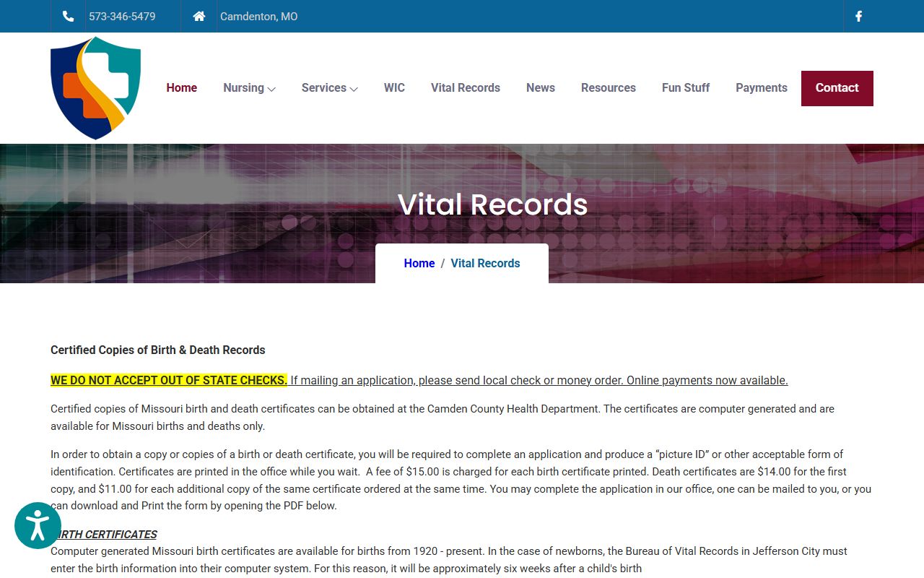Open the Facebook icon link
The height and width of the screenshot is (578, 924).
point(858,16)
